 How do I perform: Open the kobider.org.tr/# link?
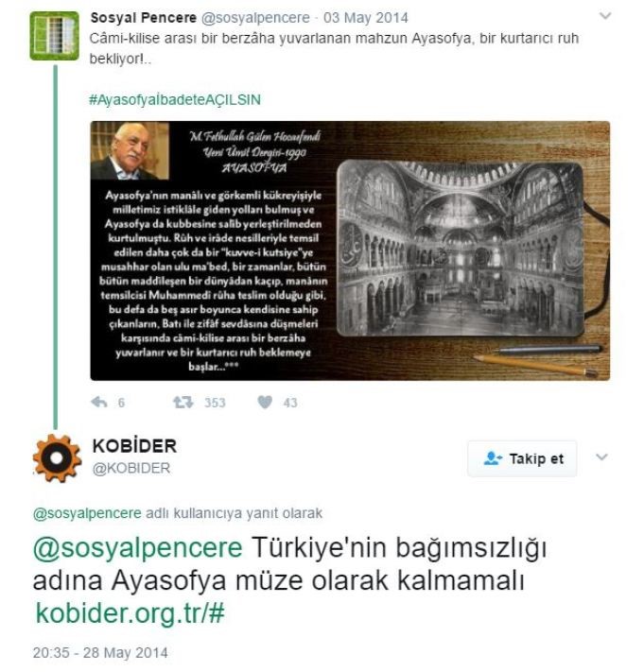pos(130,612)
